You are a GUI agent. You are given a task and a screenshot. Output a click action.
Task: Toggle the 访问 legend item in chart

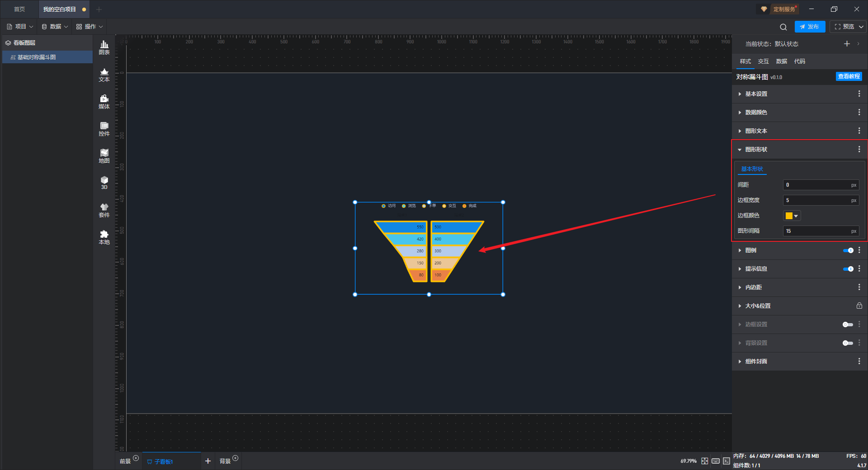[x=388, y=206]
